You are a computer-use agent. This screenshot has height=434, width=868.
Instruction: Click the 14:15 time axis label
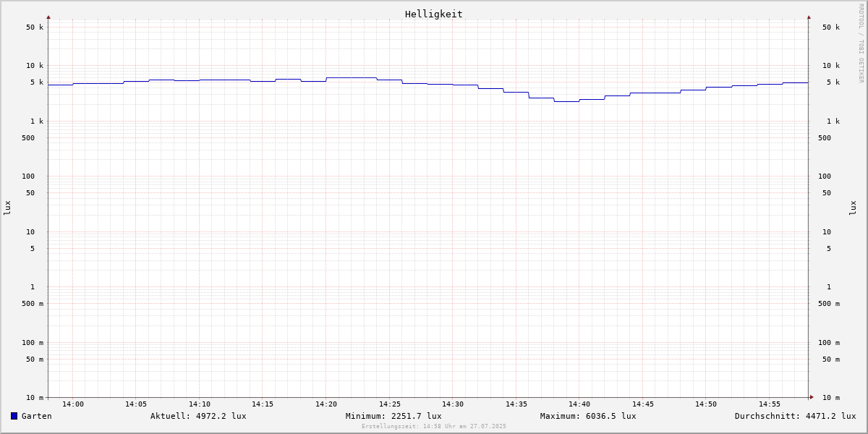(263, 404)
